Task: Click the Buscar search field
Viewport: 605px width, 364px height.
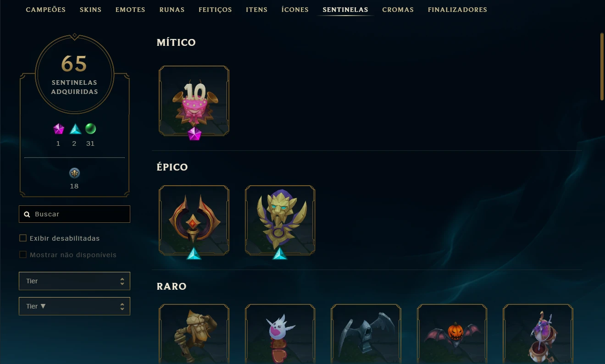Action: 74,214
